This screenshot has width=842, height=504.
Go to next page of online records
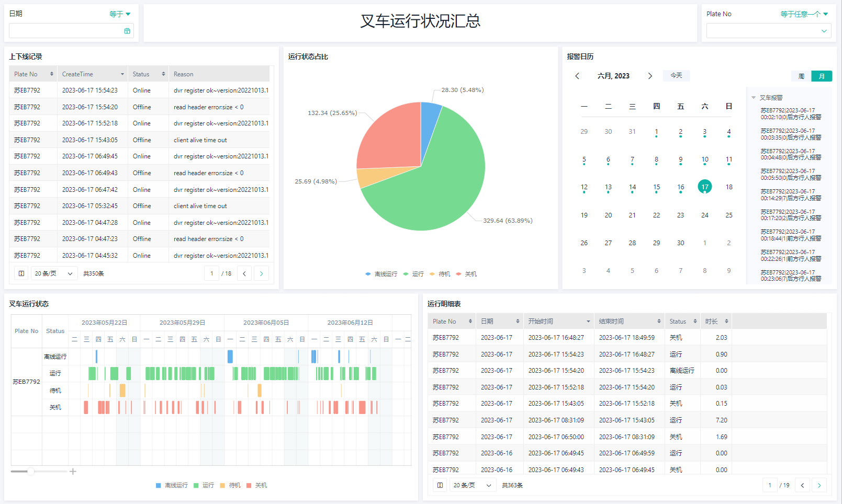coord(262,273)
